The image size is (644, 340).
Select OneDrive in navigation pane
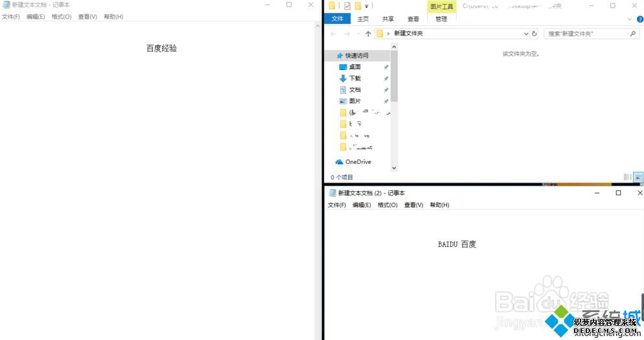coord(358,162)
